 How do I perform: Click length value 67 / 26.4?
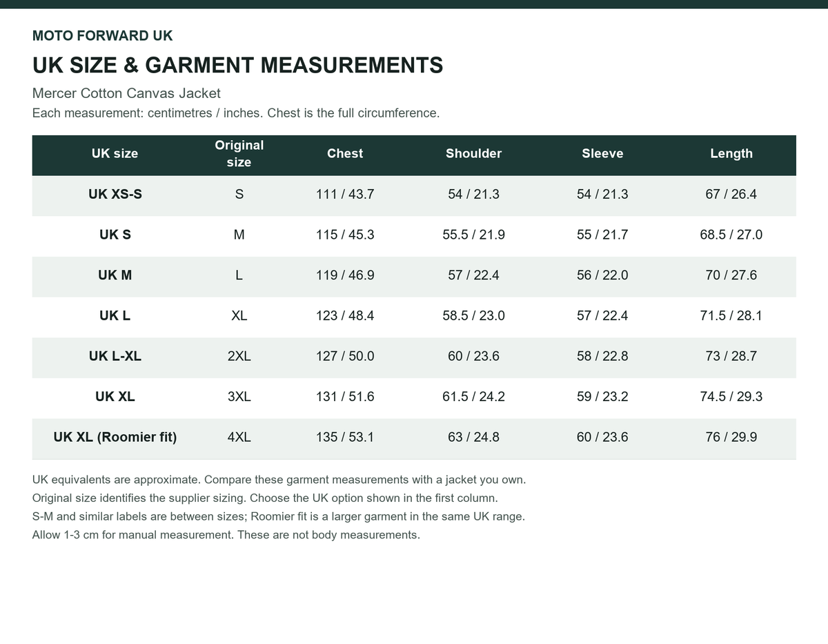(x=731, y=194)
